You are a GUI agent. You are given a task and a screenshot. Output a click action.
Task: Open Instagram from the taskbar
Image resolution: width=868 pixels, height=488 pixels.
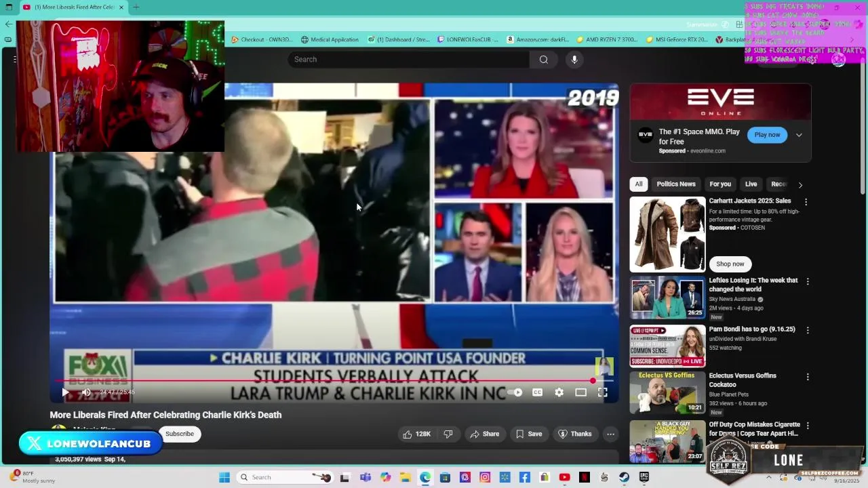[x=485, y=477]
